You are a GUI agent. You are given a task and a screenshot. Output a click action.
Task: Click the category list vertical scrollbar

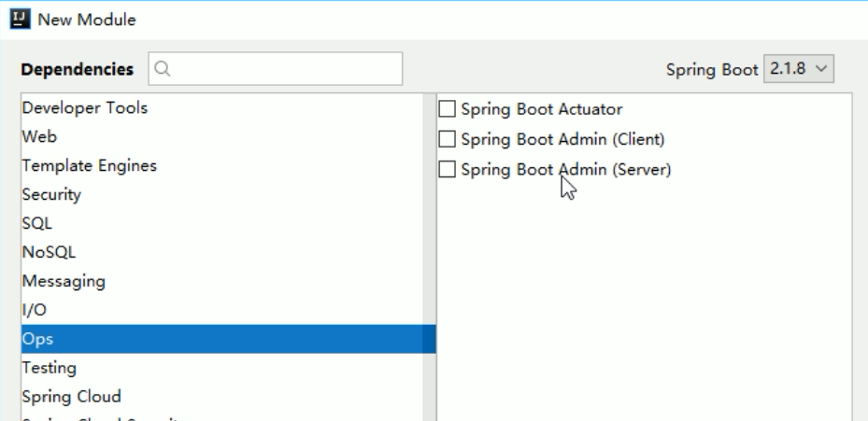pos(429,233)
